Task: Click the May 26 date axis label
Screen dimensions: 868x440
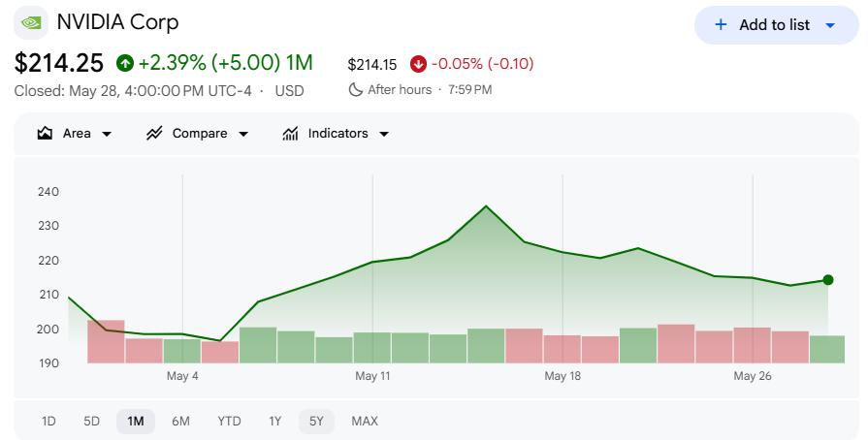Action: click(x=753, y=376)
